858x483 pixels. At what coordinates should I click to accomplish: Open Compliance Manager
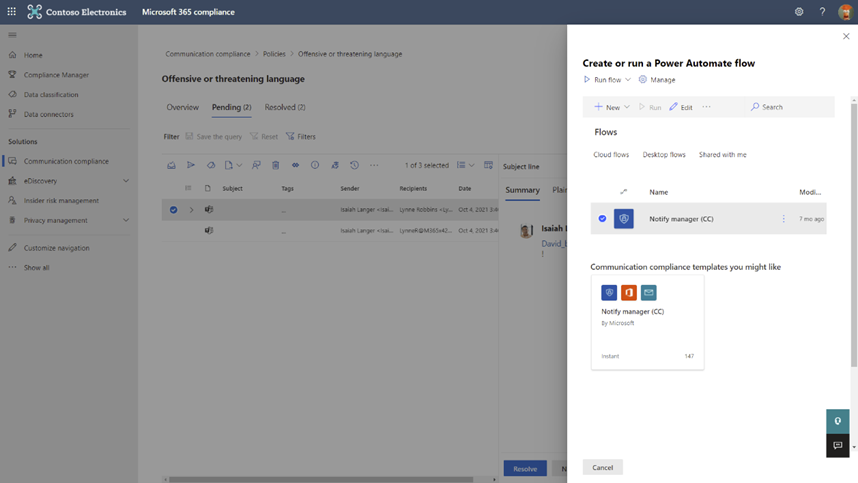(x=56, y=74)
